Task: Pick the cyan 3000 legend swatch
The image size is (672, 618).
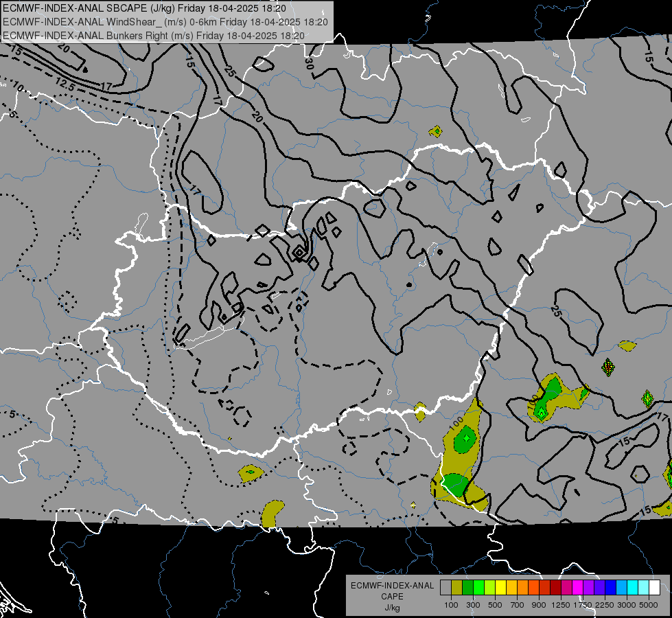Action: pyautogui.click(x=633, y=588)
